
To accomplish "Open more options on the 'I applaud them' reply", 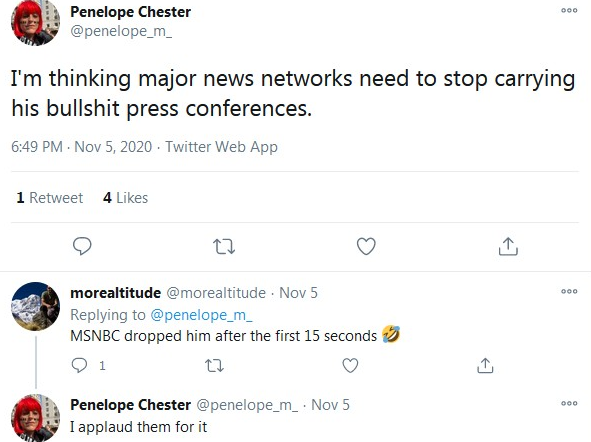I will coord(569,404).
